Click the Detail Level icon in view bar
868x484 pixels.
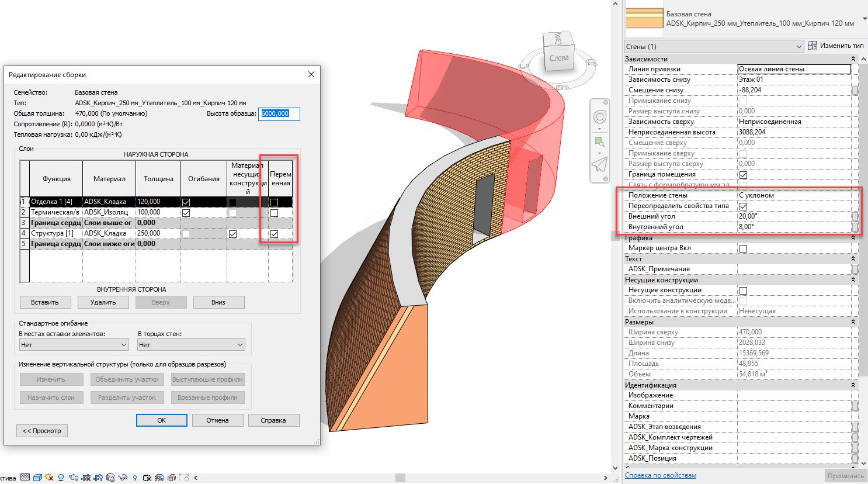pos(25,478)
